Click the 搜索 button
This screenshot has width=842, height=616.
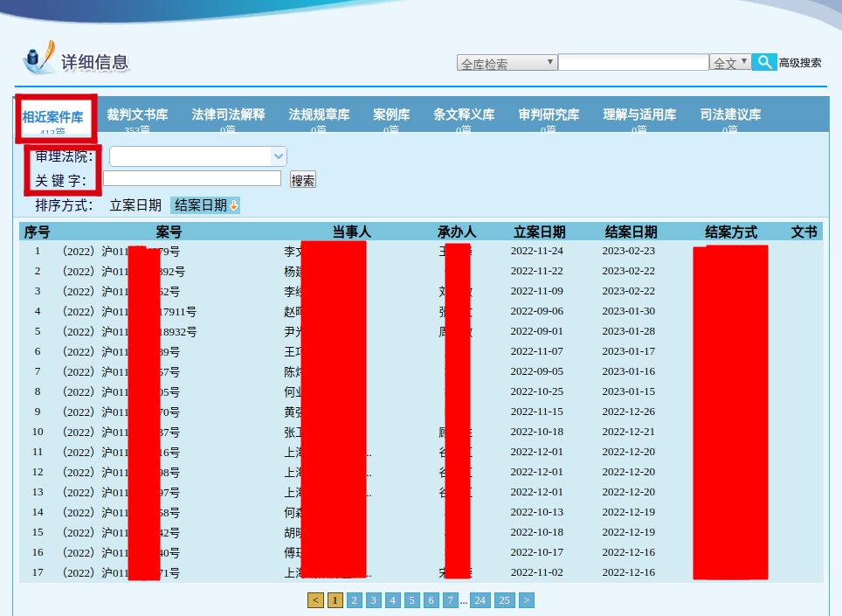pyautogui.click(x=303, y=180)
